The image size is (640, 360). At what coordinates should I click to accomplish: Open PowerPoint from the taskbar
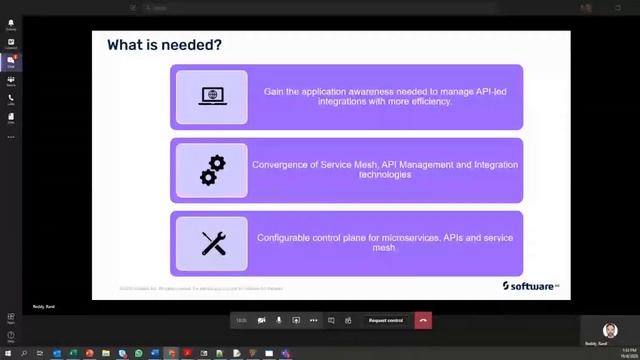click(89, 353)
